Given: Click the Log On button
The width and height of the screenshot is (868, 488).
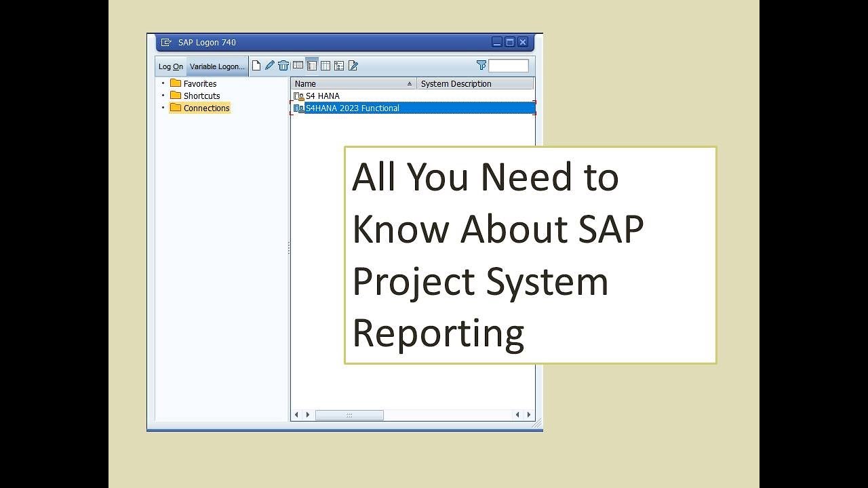Looking at the screenshot, I should (x=171, y=66).
